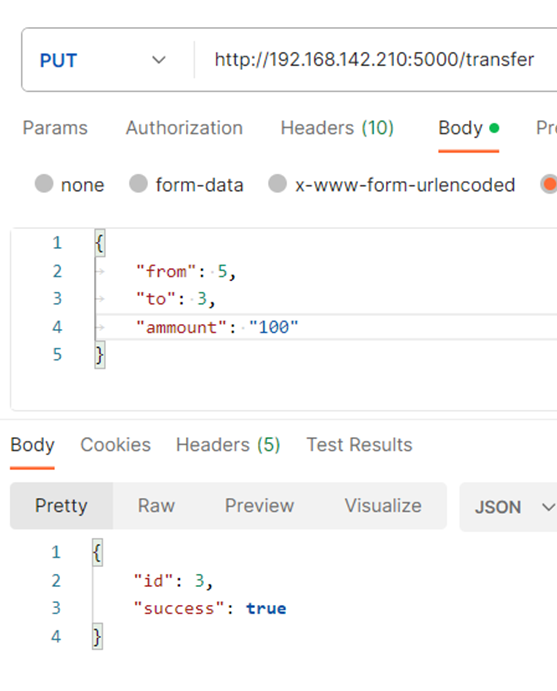
Task: Open the response Cookies tab
Action: pos(115,445)
